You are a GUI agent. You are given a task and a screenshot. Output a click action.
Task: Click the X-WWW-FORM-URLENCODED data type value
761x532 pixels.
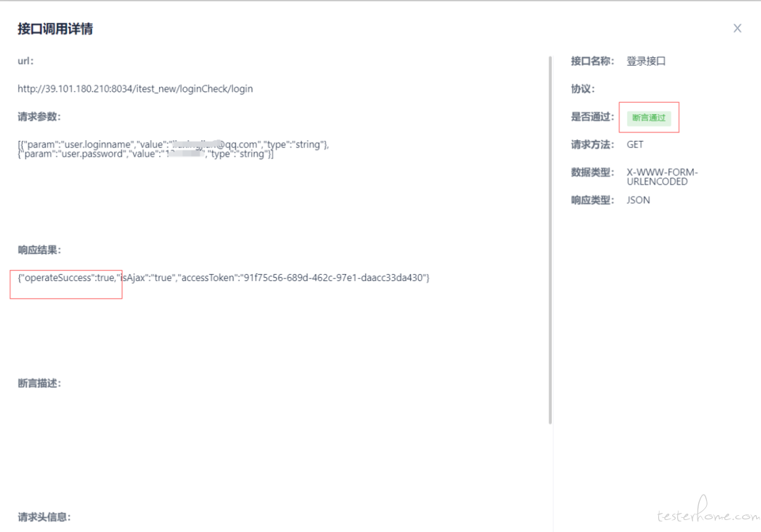(662, 177)
